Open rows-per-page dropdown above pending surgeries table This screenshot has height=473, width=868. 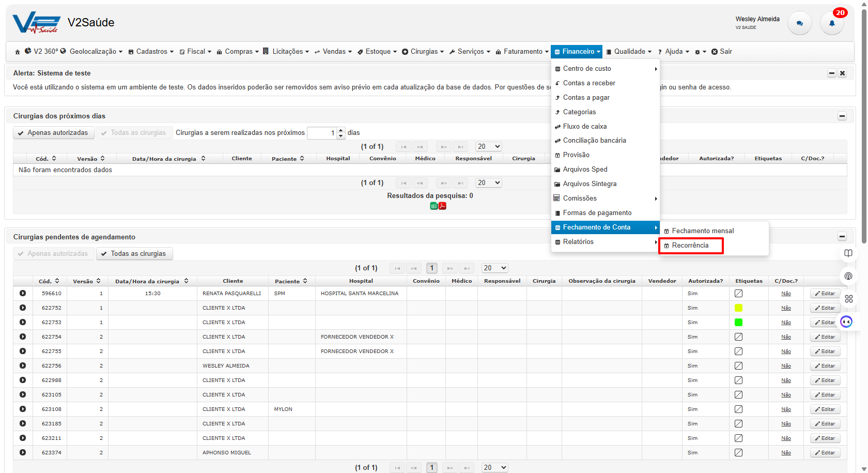point(494,268)
